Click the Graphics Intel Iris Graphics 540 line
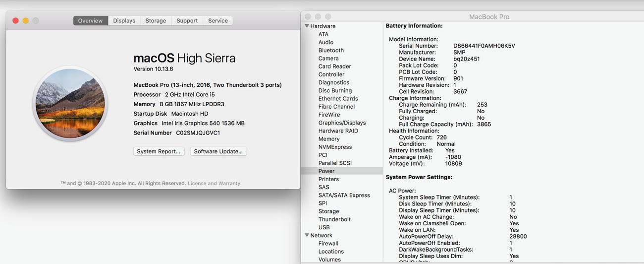The height and width of the screenshot is (264, 644). 189,124
